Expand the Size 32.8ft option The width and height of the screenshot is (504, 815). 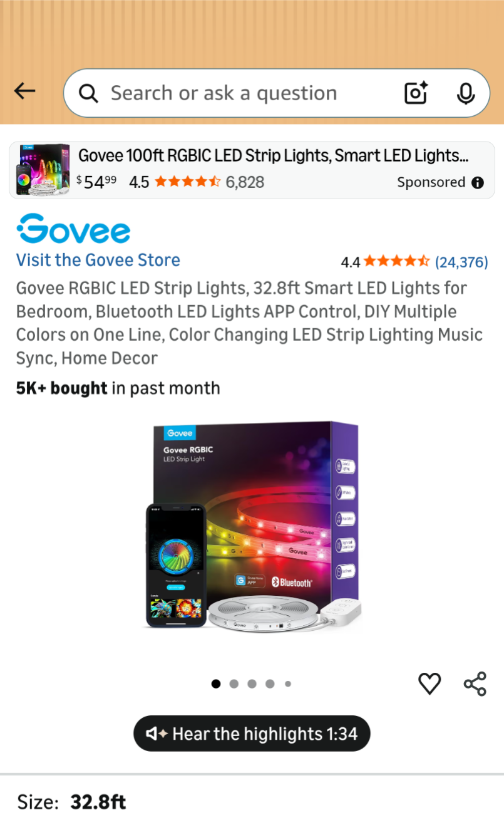(x=252, y=802)
